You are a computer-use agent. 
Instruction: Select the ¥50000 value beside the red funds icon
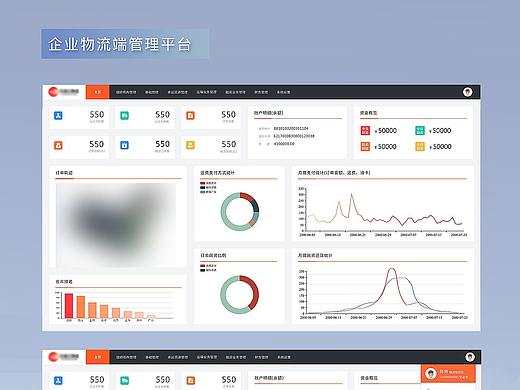click(x=386, y=131)
